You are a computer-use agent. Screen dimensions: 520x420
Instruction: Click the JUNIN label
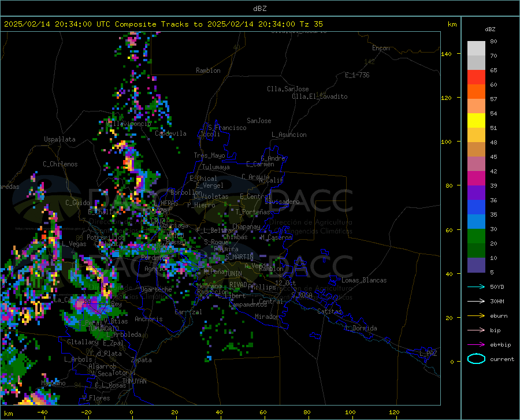(233, 274)
